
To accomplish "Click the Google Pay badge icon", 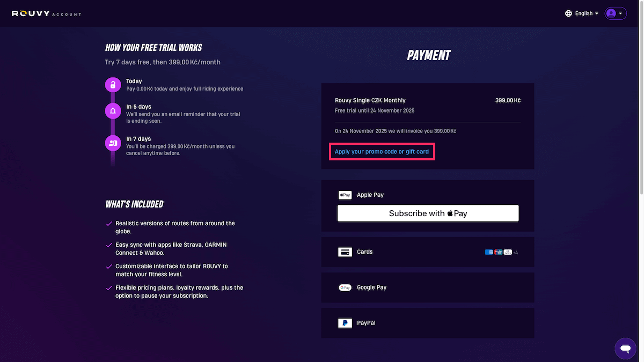I will 345,287.
